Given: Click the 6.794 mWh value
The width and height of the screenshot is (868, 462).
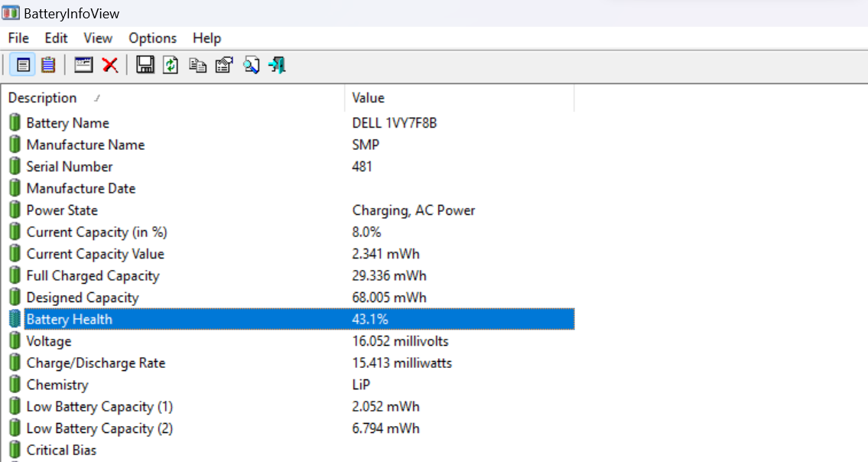Looking at the screenshot, I should pyautogui.click(x=386, y=428).
